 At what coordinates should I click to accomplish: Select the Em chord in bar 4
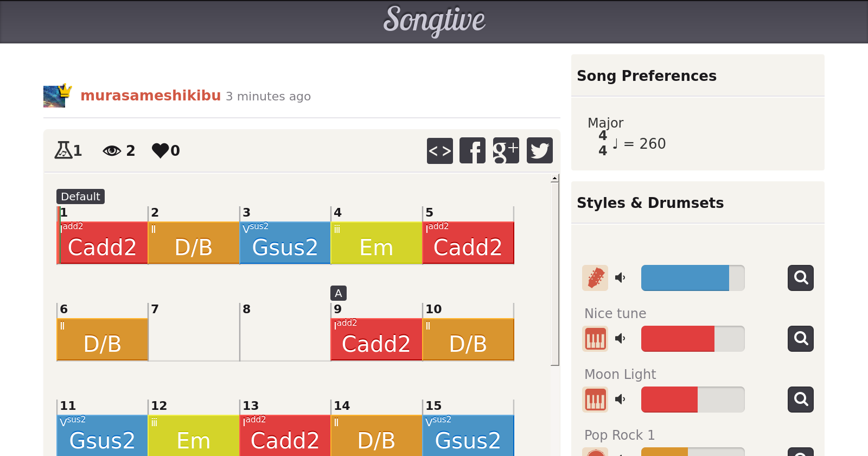[x=376, y=243]
